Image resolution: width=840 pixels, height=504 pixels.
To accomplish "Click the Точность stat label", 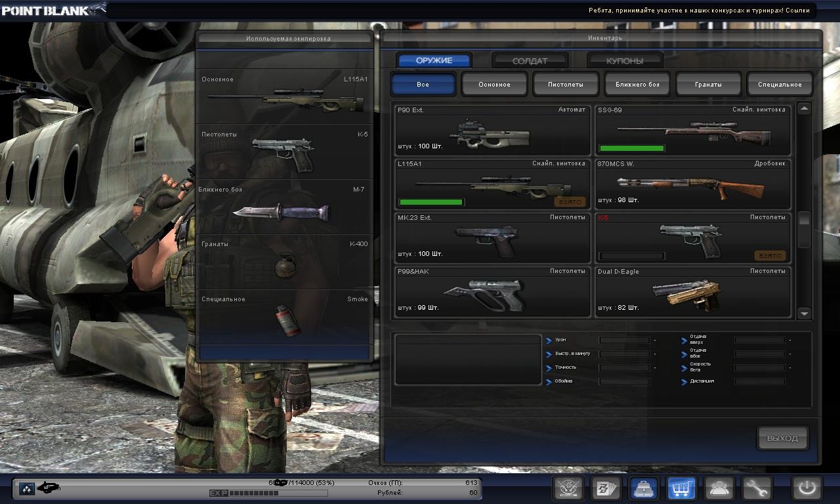I will tap(566, 367).
